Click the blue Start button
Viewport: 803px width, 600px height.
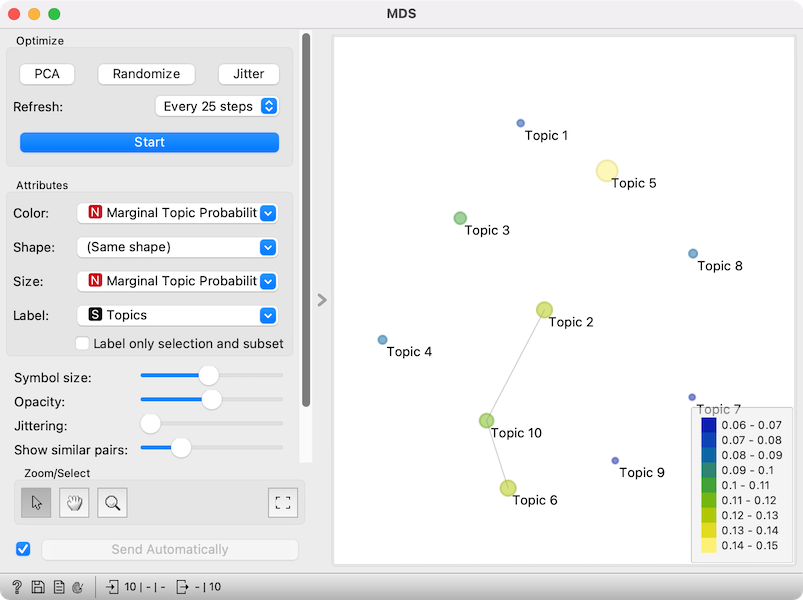click(150, 142)
